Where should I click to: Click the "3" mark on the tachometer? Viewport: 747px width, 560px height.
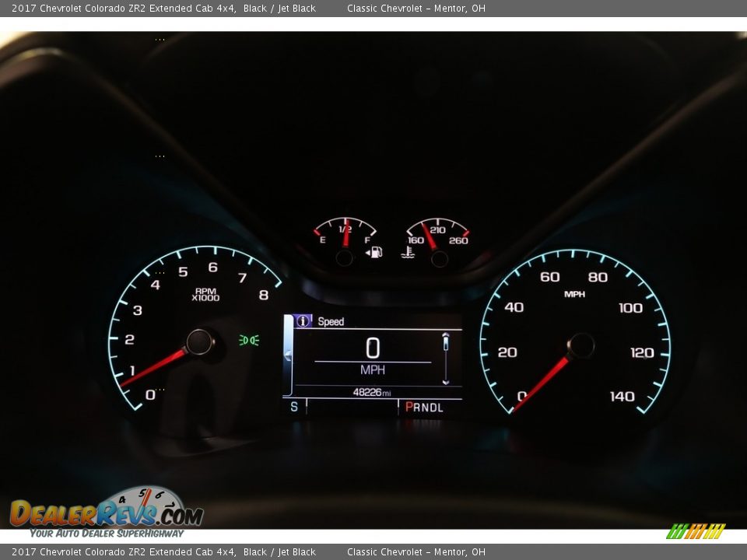(x=138, y=310)
